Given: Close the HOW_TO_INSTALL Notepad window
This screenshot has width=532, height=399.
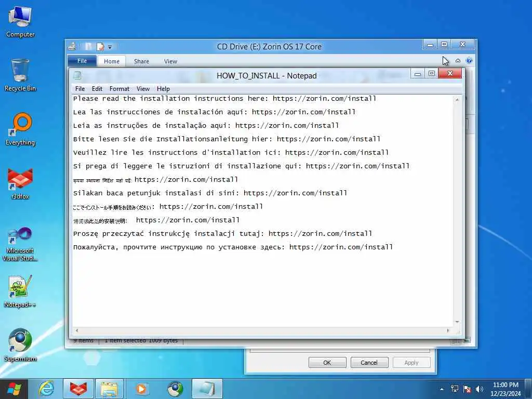Looking at the screenshot, I should point(450,73).
